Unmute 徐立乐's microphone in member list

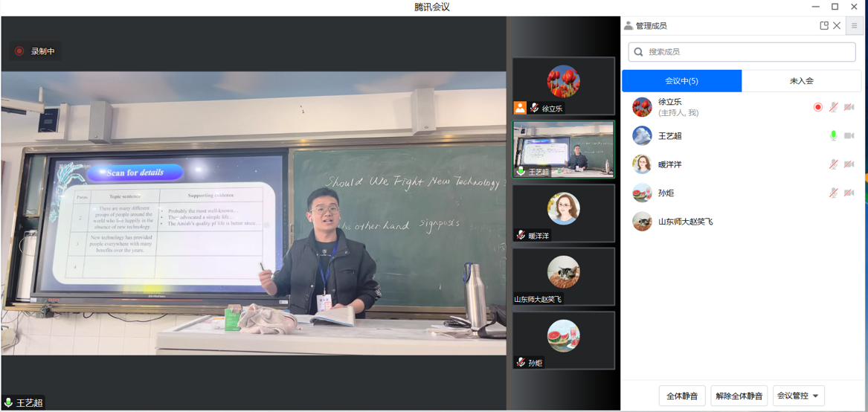click(x=834, y=107)
